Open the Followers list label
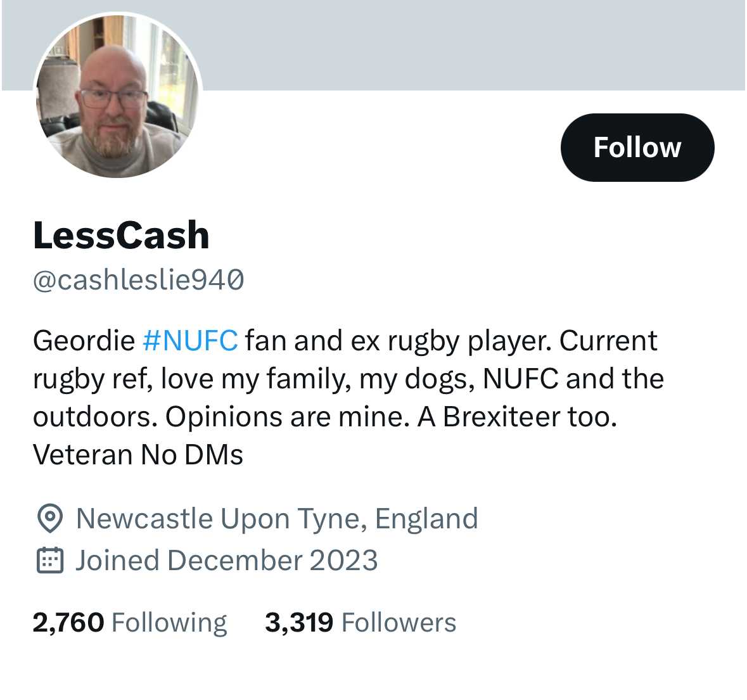Image resolution: width=747 pixels, height=700 pixels. [399, 623]
